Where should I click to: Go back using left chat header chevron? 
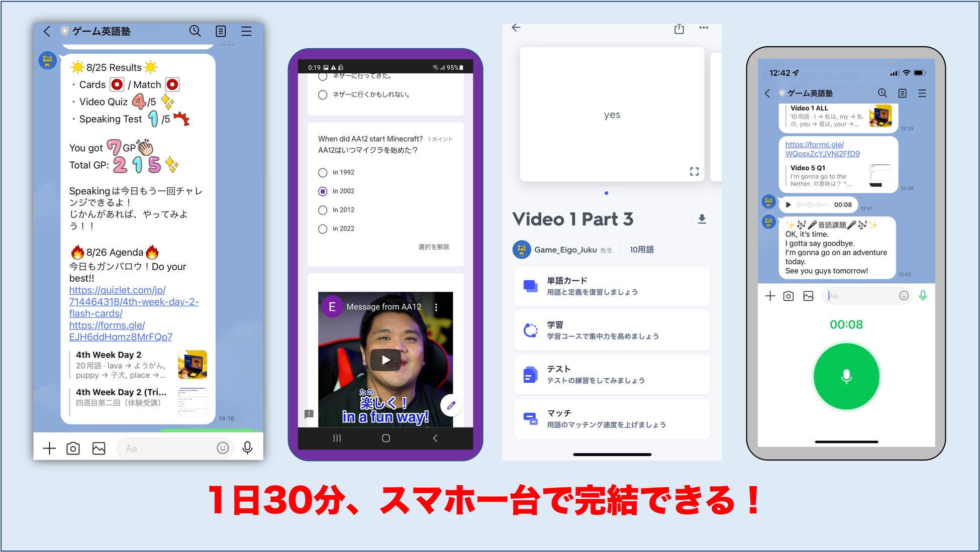click(x=47, y=31)
